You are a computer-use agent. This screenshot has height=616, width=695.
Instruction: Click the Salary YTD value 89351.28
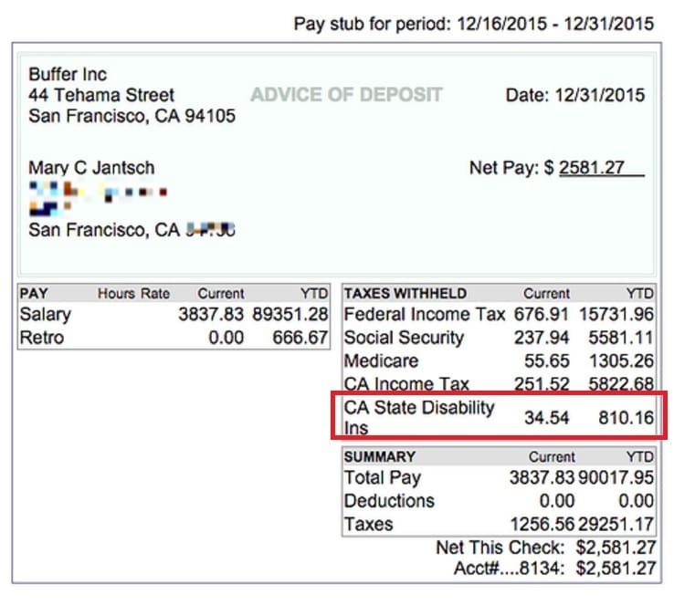click(x=290, y=315)
